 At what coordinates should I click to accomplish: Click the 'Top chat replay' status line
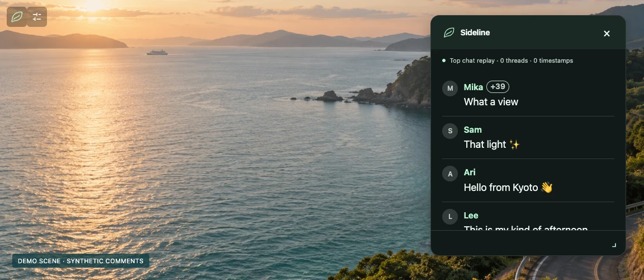(x=511, y=61)
